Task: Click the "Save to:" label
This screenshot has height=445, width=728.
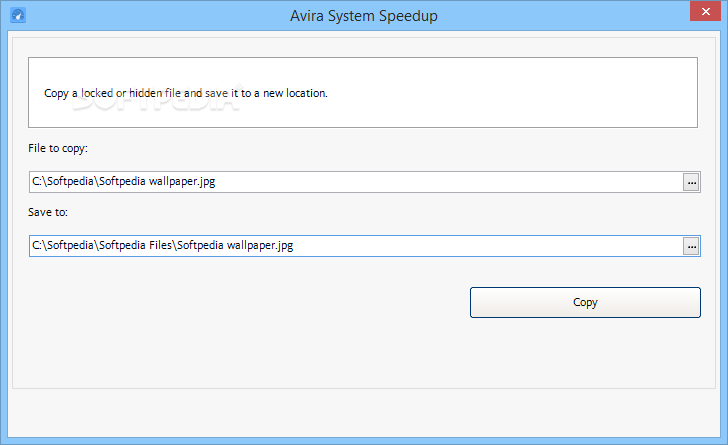Action: coord(48,212)
